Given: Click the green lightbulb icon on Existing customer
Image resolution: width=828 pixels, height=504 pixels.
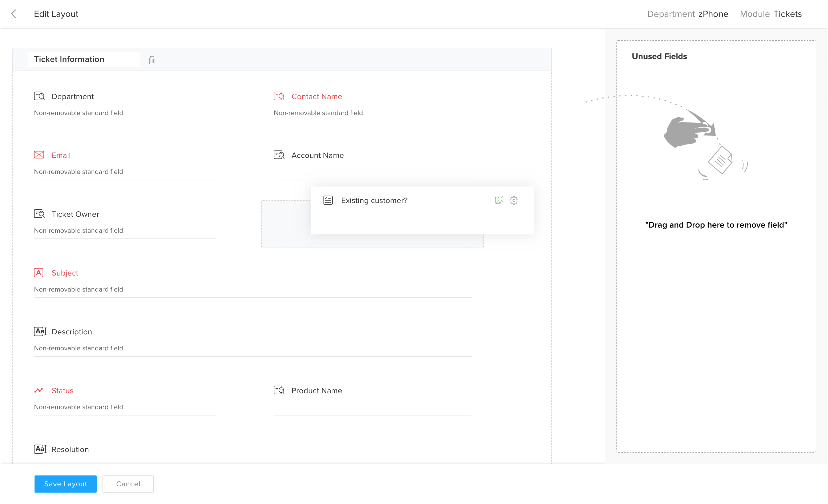Looking at the screenshot, I should [499, 200].
